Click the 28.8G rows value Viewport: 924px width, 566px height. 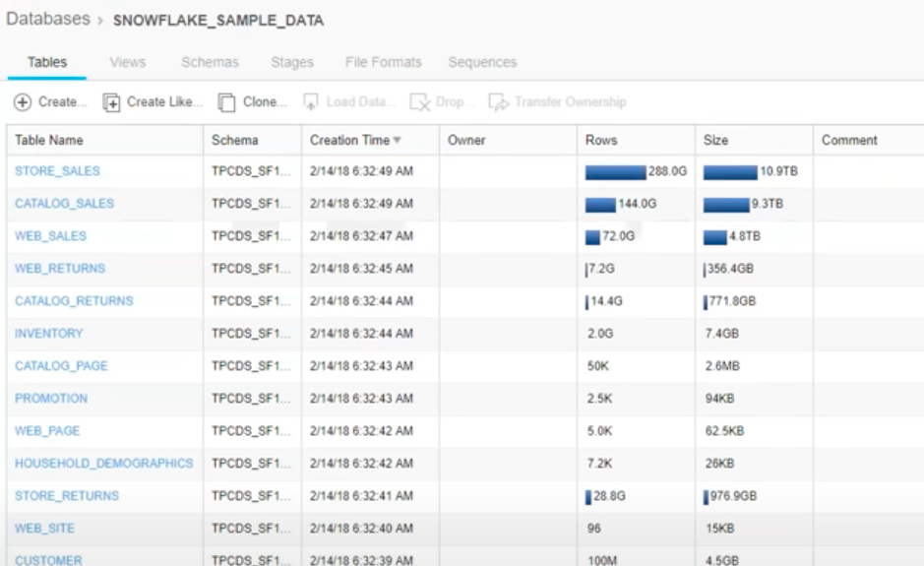pos(609,495)
